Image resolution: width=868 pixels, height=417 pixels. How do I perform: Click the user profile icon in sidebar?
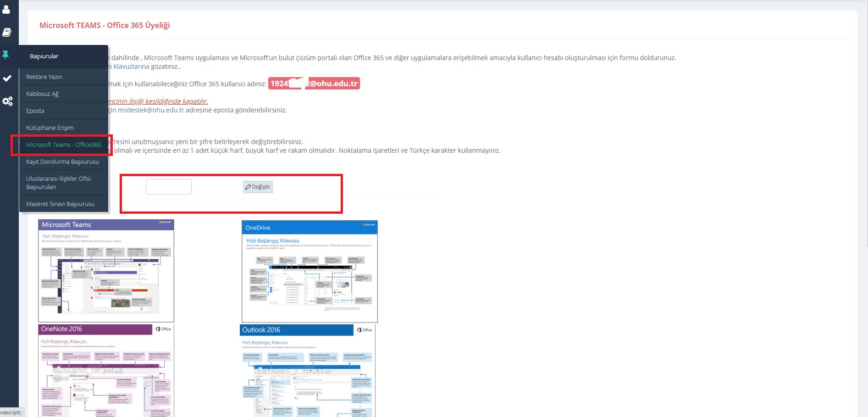[x=6, y=9]
